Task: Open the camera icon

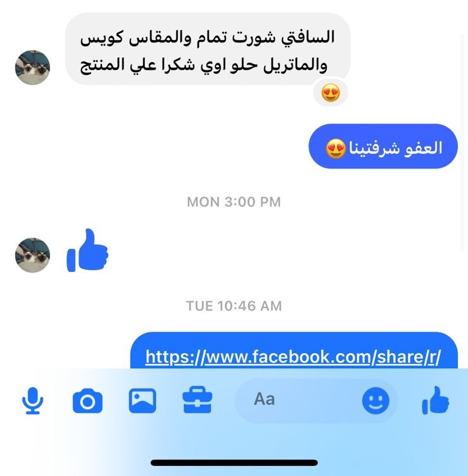Action: pos(87,401)
